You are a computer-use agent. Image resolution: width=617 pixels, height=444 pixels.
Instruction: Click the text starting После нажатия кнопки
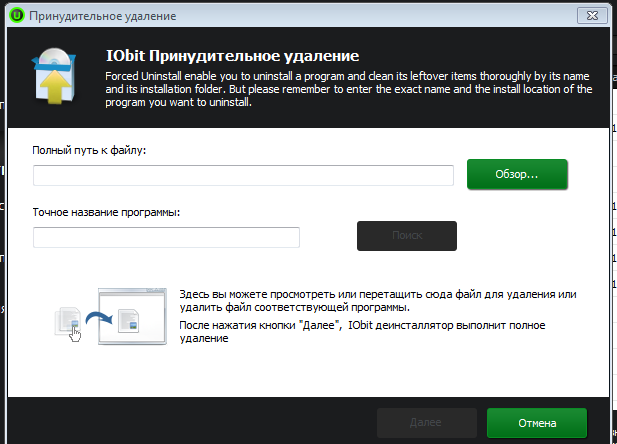pos(362,332)
